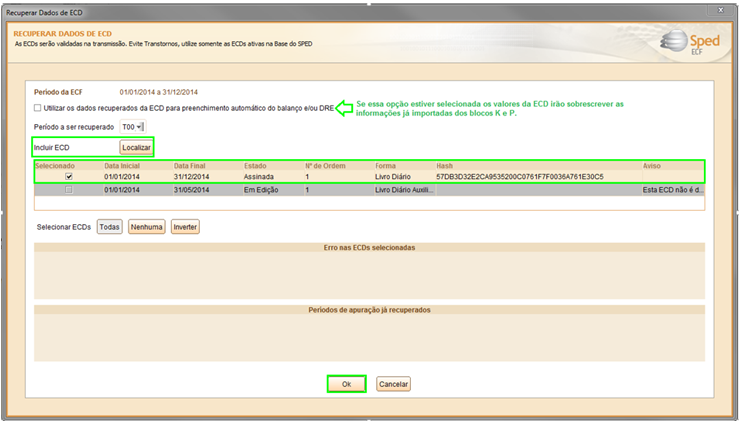Click the Inverter selection button
Viewport: 741px width, 426px height.
tap(185, 227)
